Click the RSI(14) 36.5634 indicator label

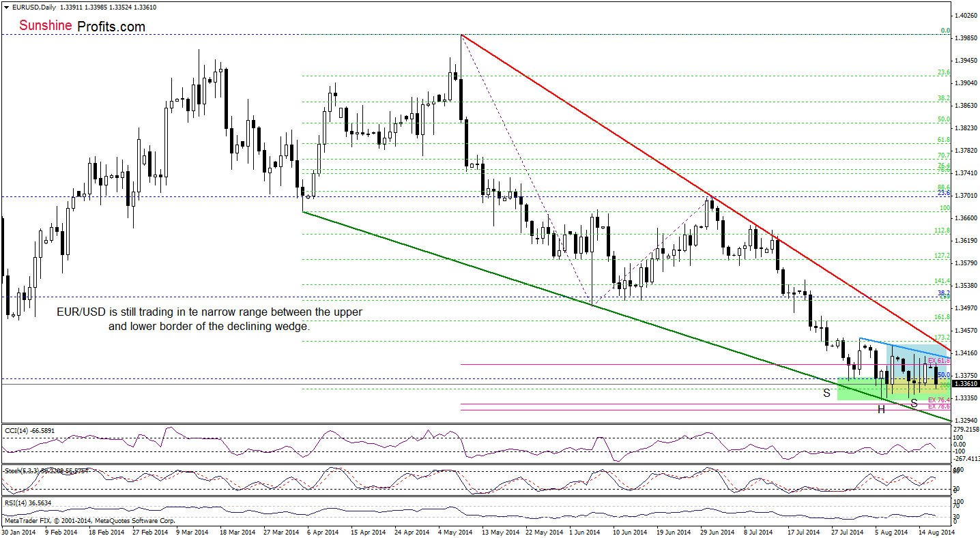[x=29, y=503]
